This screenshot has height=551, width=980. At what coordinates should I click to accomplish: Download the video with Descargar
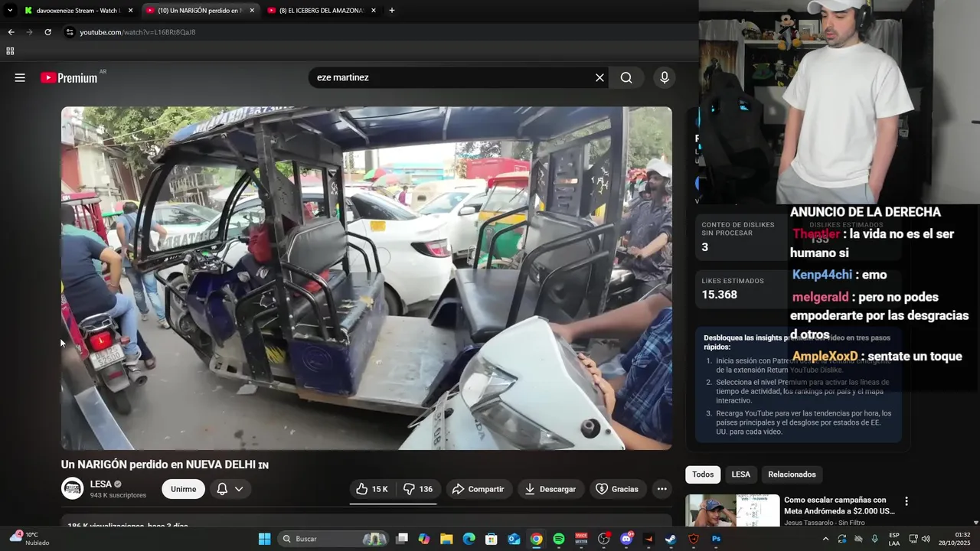coord(550,489)
